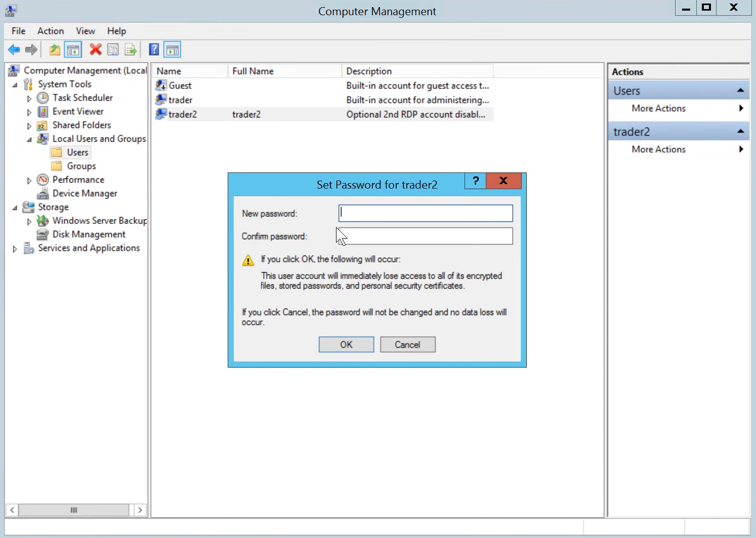Image resolution: width=756 pixels, height=538 pixels.
Task: Click the blue Help question mark icon
Action: (x=154, y=50)
